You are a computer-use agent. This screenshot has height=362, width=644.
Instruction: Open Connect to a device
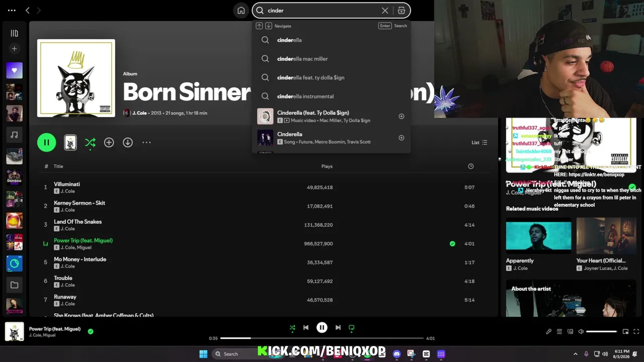[x=570, y=332]
